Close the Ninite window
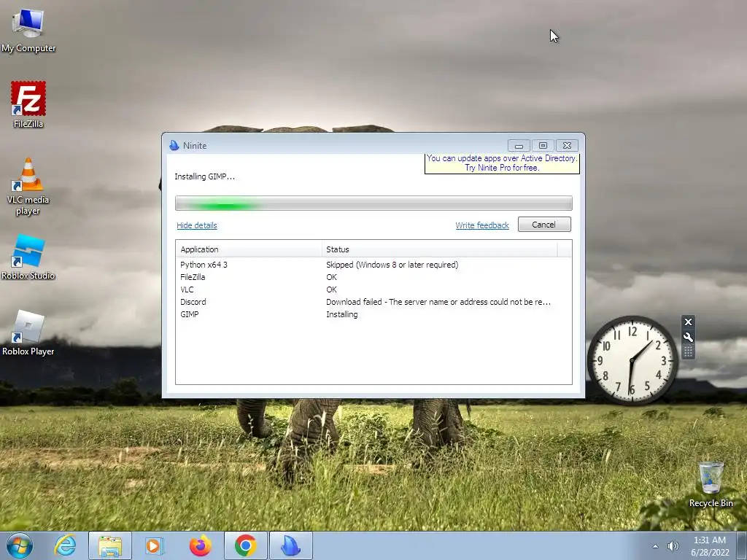This screenshot has width=747, height=560. pyautogui.click(x=567, y=145)
